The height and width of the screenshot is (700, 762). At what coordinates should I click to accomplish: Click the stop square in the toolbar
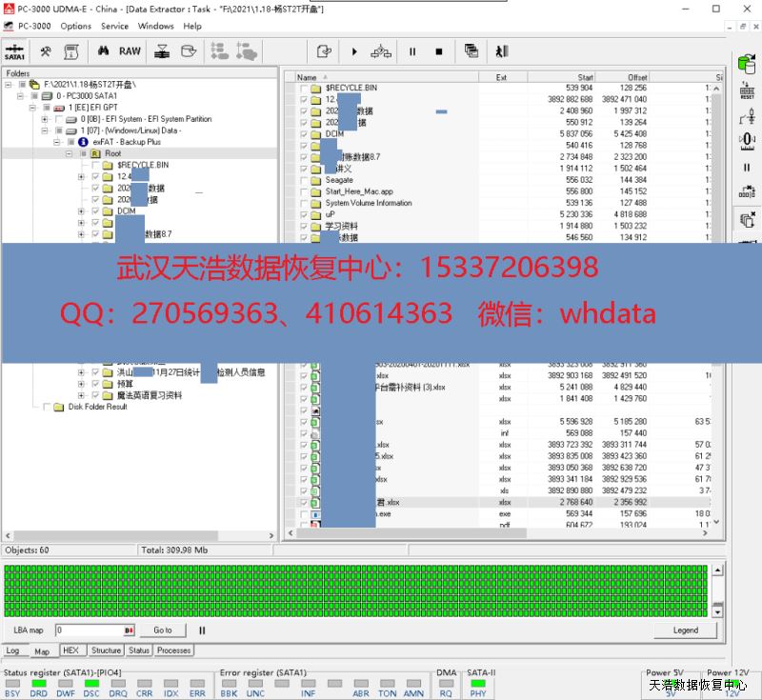point(439,51)
